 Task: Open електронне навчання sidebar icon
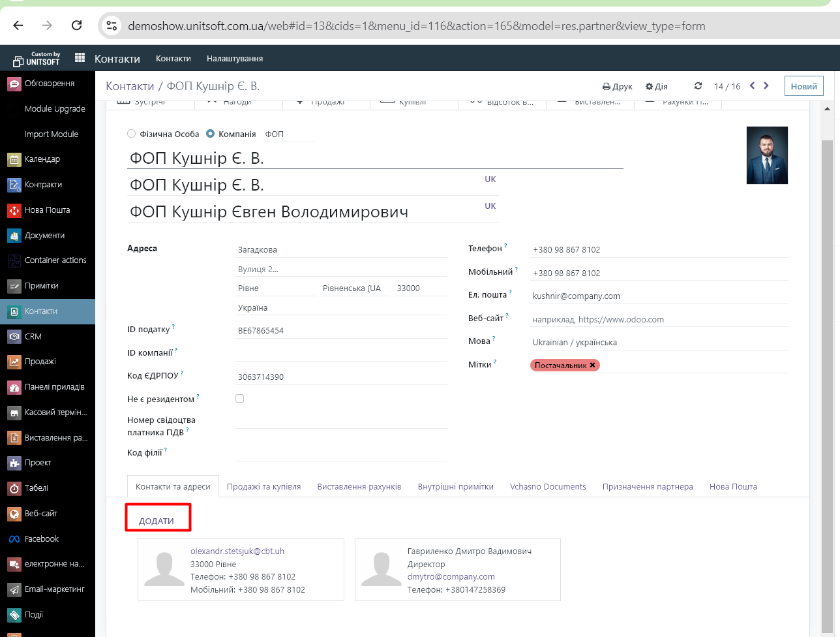[x=14, y=564]
